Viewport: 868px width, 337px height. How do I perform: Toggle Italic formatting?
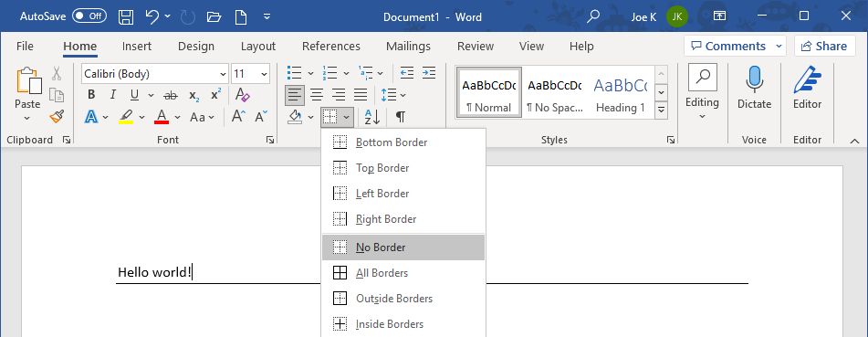pyautogui.click(x=113, y=95)
